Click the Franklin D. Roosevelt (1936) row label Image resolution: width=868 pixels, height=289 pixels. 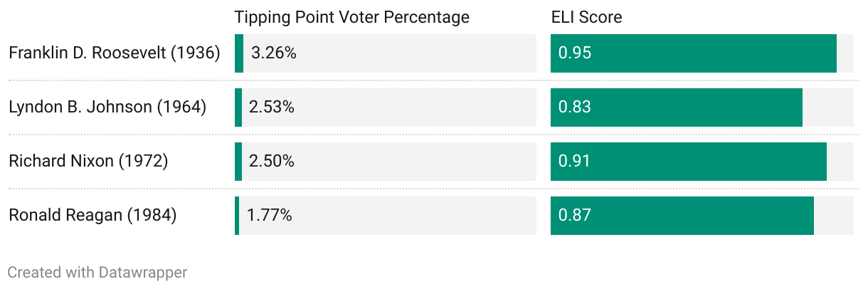pos(115,53)
